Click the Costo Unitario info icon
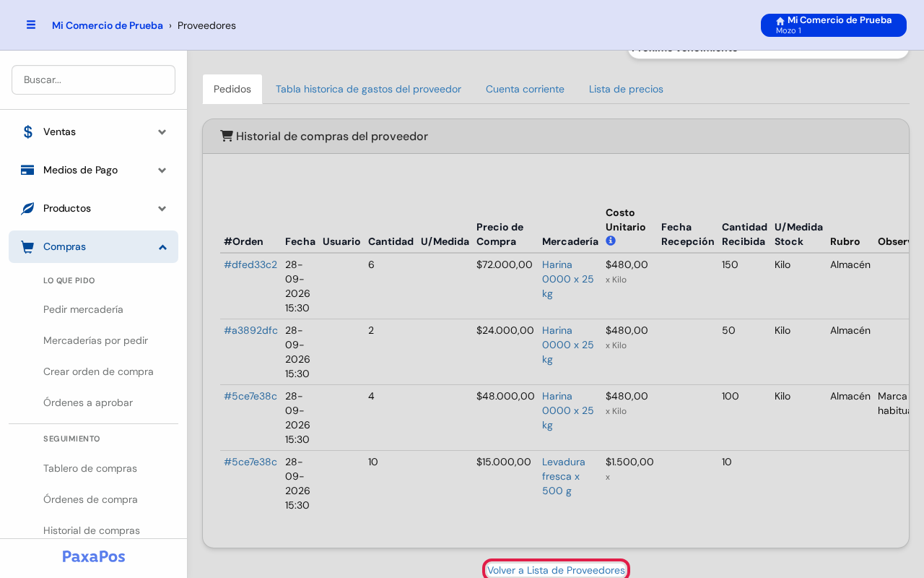924x578 pixels. (611, 241)
